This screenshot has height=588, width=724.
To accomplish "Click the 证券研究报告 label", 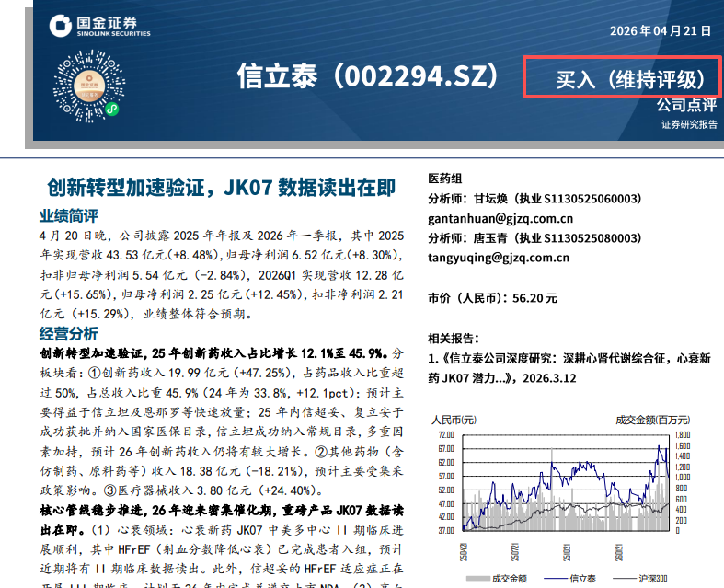I will point(689,124).
